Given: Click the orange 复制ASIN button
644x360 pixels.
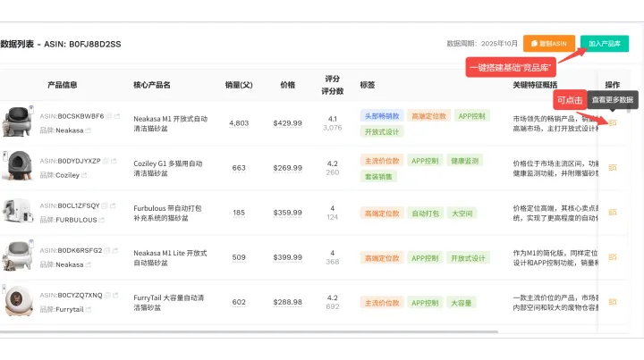Looking at the screenshot, I should point(548,43).
